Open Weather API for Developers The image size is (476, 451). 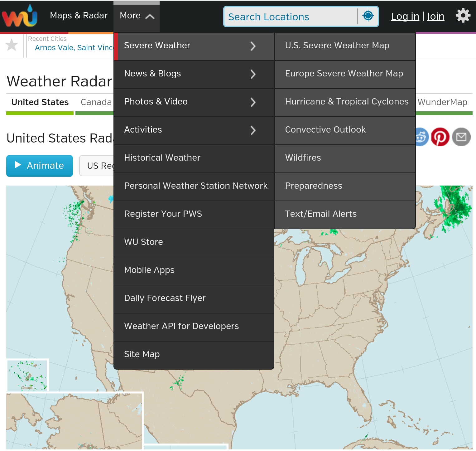point(194,327)
